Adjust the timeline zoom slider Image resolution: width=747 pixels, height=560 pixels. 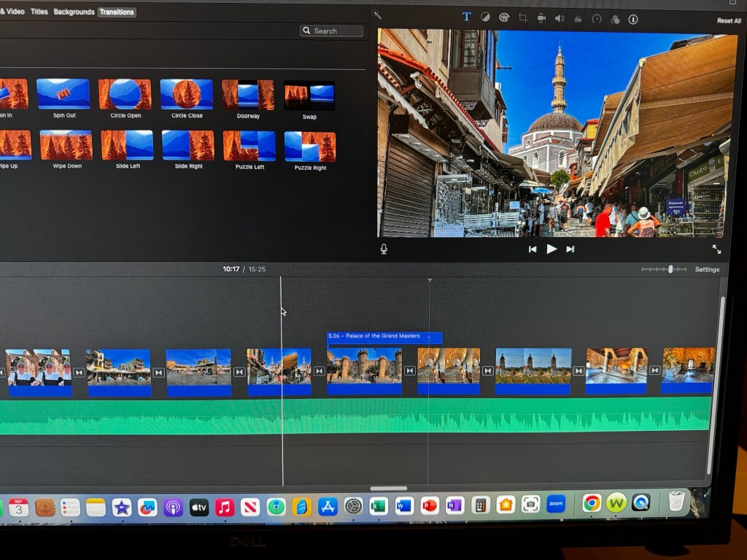click(670, 269)
